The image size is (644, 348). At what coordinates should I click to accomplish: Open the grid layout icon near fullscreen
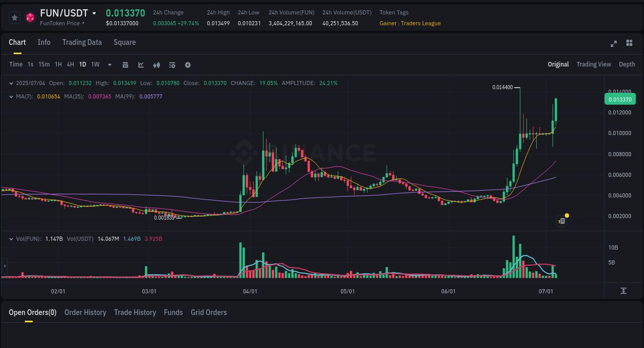click(629, 44)
